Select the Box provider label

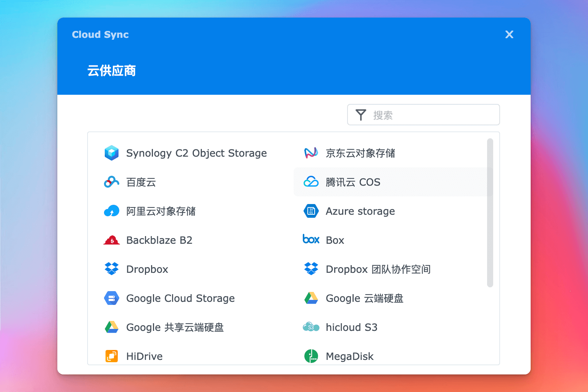click(x=335, y=240)
